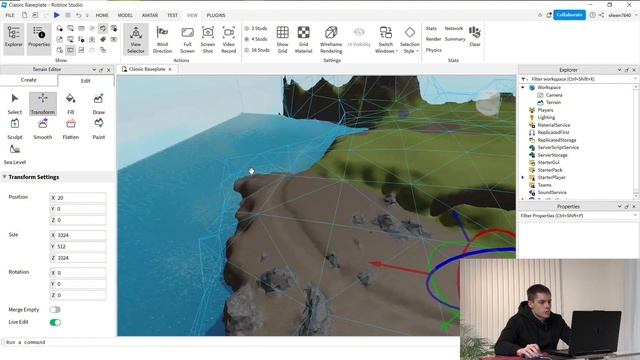640x360 pixels.
Task: Toggle UI Visibility
Action: [x=359, y=37]
